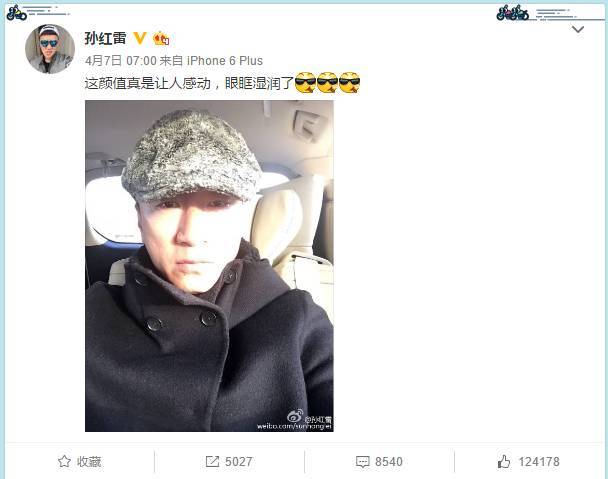
Task: Click the first sunglasses emoji
Action: [x=305, y=82]
